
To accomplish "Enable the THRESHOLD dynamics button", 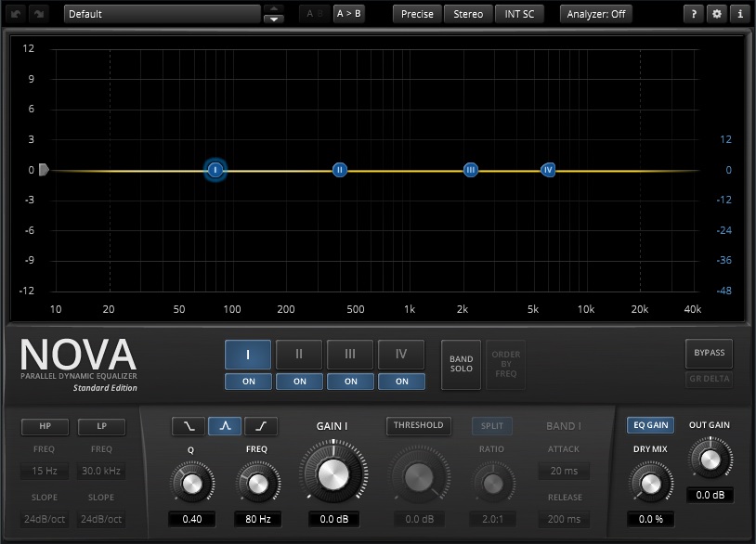I will tap(419, 425).
